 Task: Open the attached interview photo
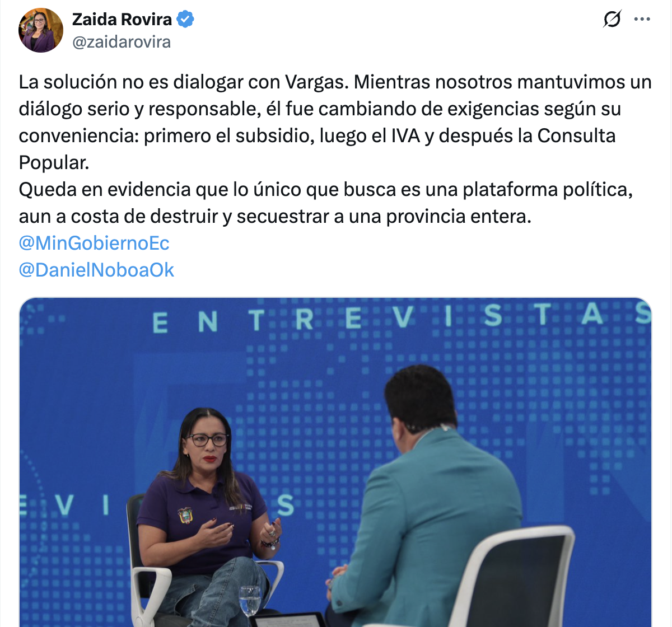(x=335, y=462)
